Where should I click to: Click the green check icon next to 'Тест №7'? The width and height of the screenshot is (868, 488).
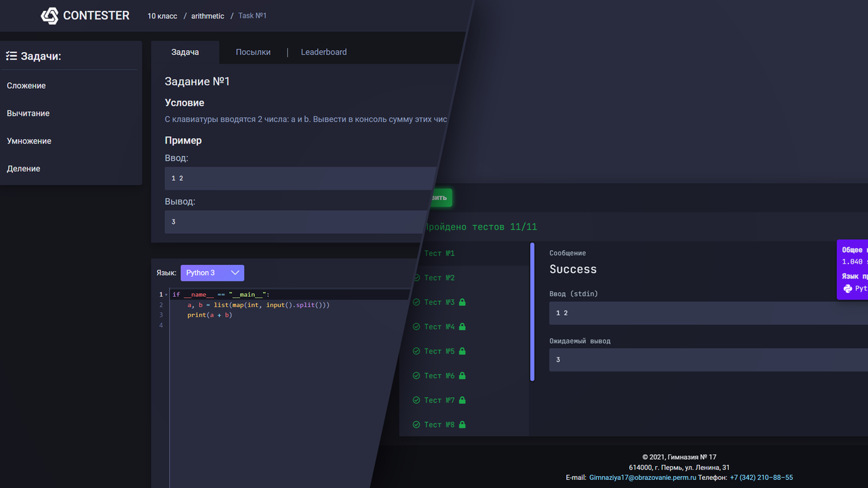point(416,400)
